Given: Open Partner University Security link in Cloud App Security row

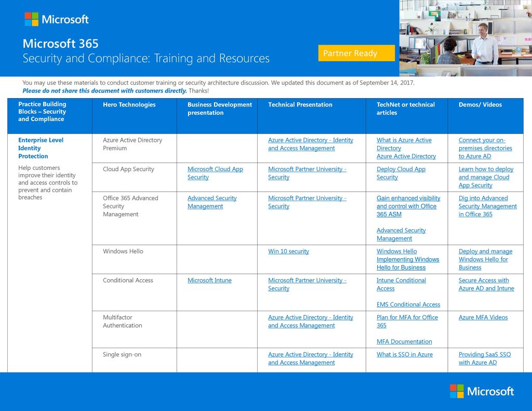Looking at the screenshot, I should 307,173.
